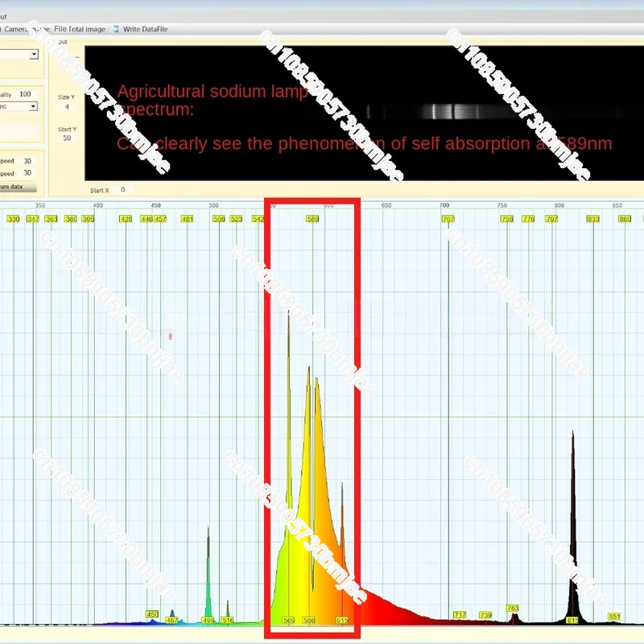644x644 pixels.
Task: Click the 350 tick on the wavelength axis
Action: tap(39, 205)
